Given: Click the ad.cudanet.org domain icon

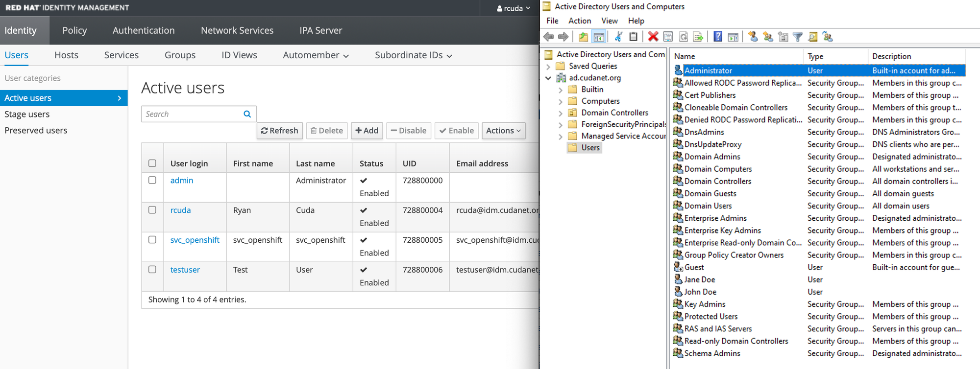Looking at the screenshot, I should click(562, 78).
